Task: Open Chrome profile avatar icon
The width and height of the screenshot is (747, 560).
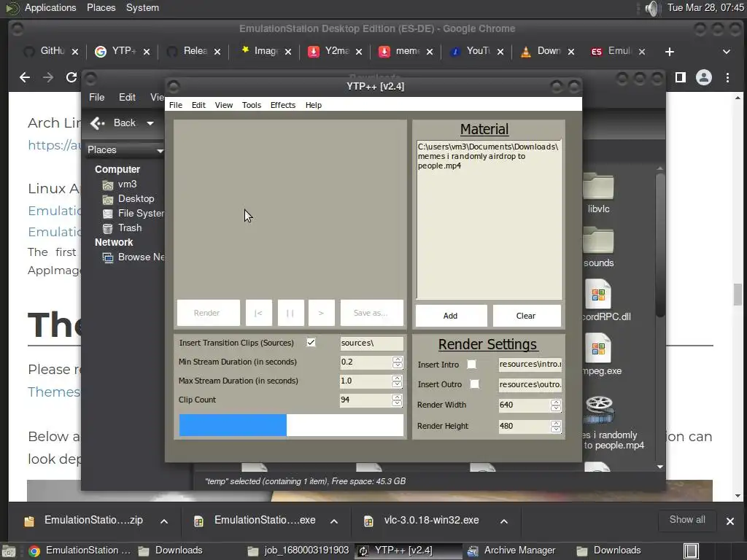Action: click(704, 77)
